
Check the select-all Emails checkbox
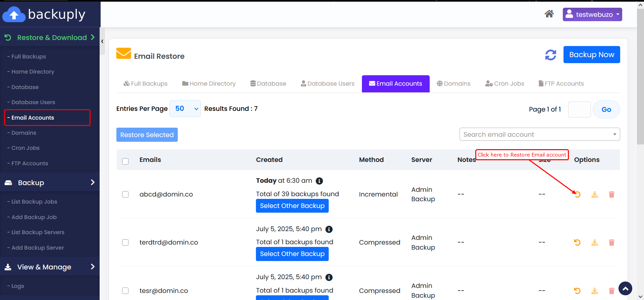[125, 161]
